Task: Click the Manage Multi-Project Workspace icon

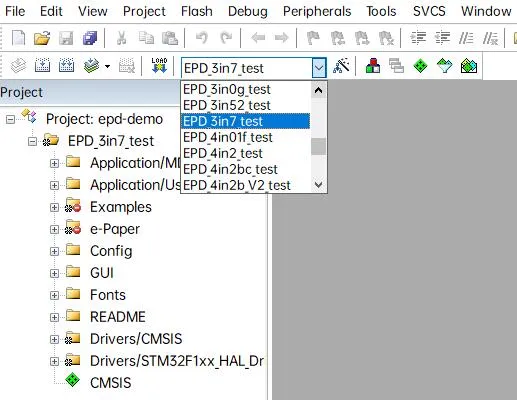Action: click(x=396, y=65)
